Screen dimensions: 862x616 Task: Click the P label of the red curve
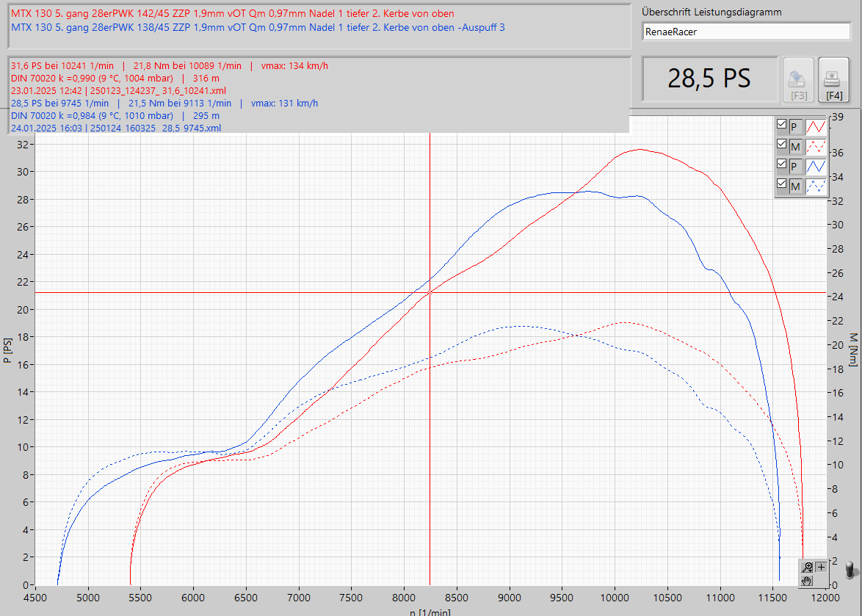pos(795,126)
